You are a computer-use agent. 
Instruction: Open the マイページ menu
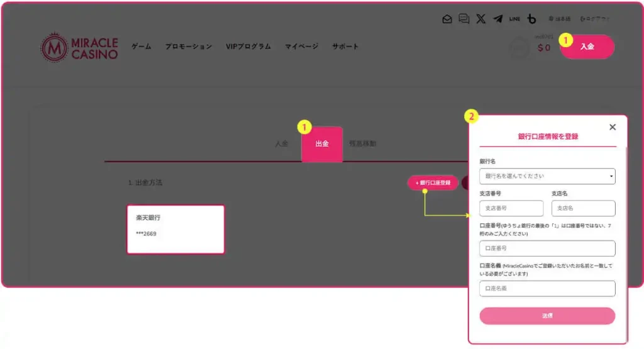pos(301,47)
